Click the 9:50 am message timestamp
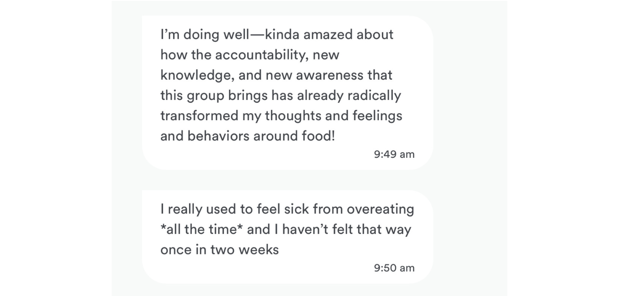 [x=394, y=268]
